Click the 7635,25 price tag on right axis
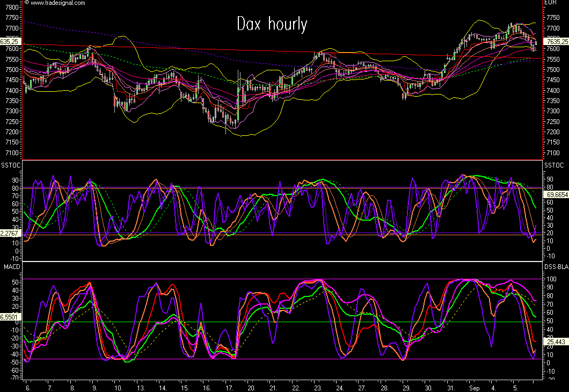 coord(556,41)
